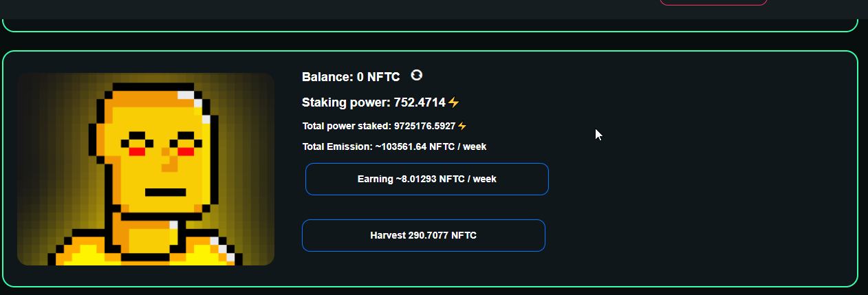Click the avatar's right red eye

(186, 151)
